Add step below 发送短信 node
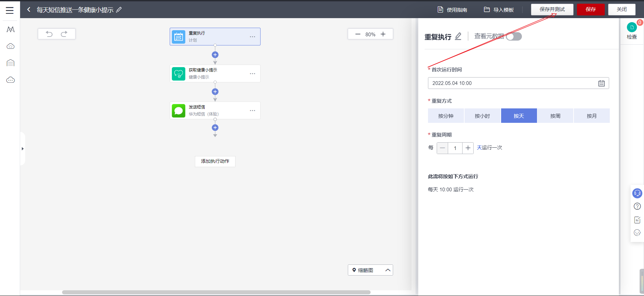 click(215, 128)
